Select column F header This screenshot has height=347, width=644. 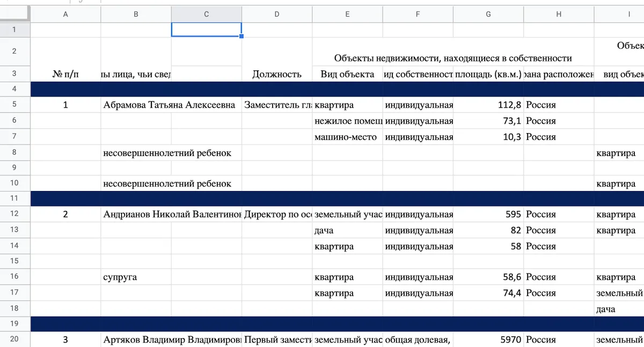[x=418, y=14]
